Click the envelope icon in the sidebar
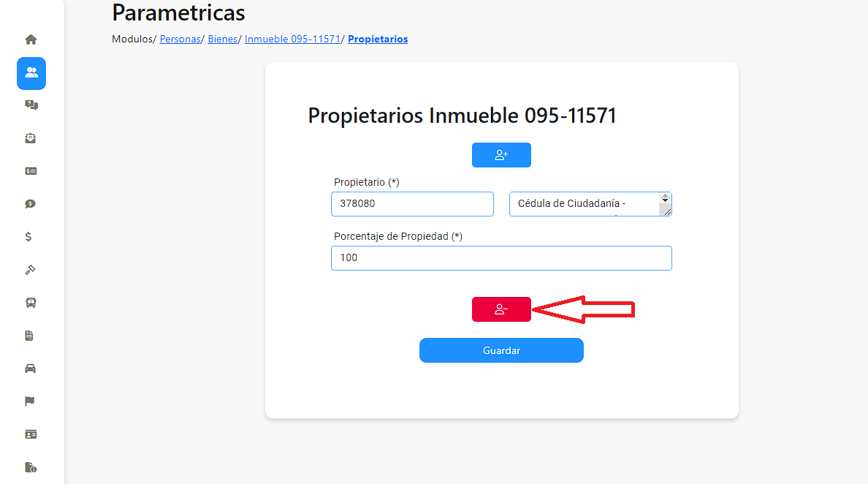The height and width of the screenshot is (490, 868). click(x=31, y=138)
